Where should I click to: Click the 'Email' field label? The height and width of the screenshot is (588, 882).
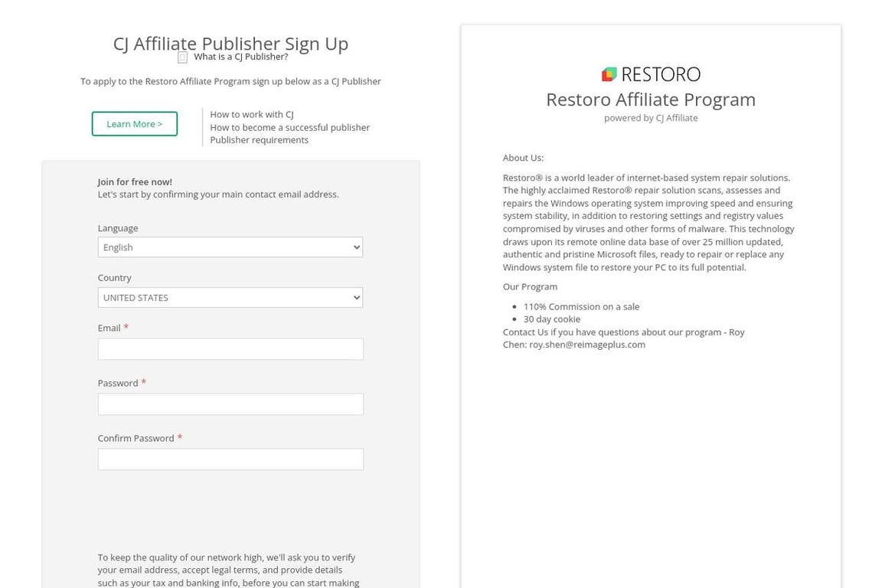[109, 328]
